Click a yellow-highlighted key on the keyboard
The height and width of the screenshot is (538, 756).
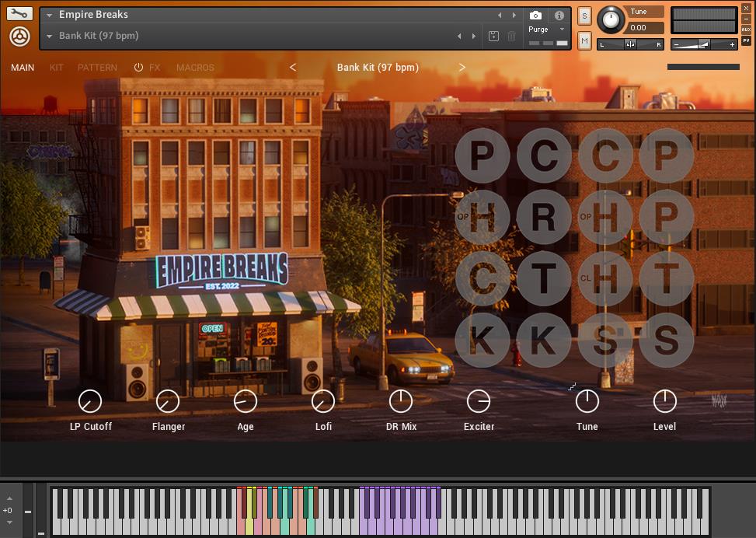(x=249, y=525)
